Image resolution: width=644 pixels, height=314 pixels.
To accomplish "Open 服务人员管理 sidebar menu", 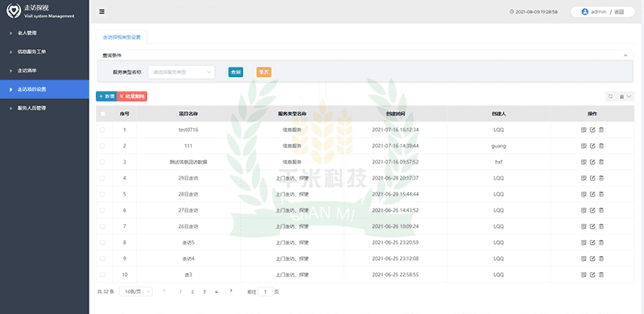I will click(44, 108).
